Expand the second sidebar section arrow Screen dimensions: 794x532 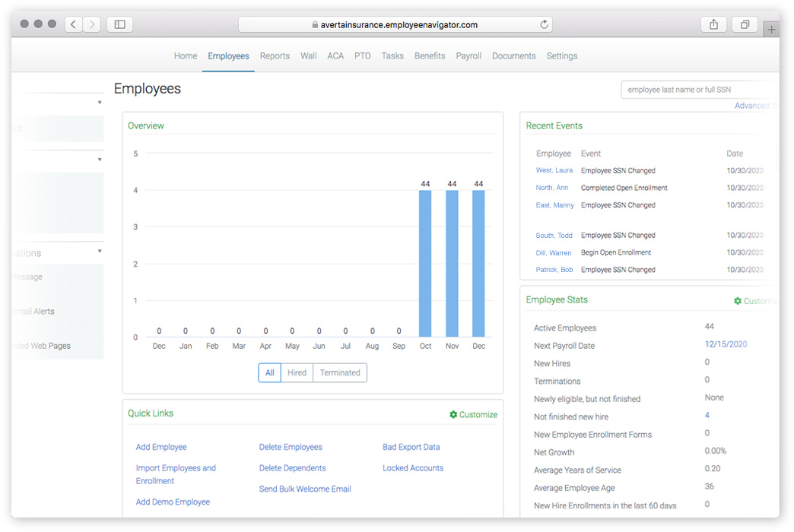point(100,160)
